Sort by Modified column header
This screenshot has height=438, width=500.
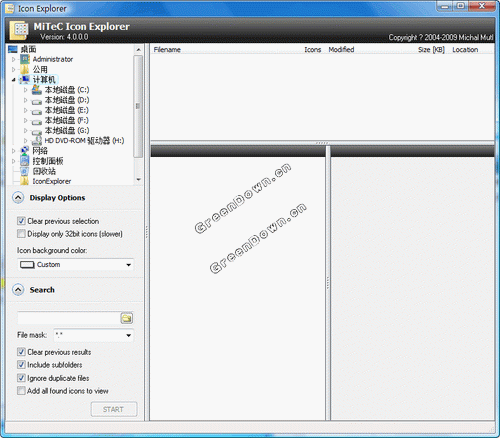[x=341, y=50]
